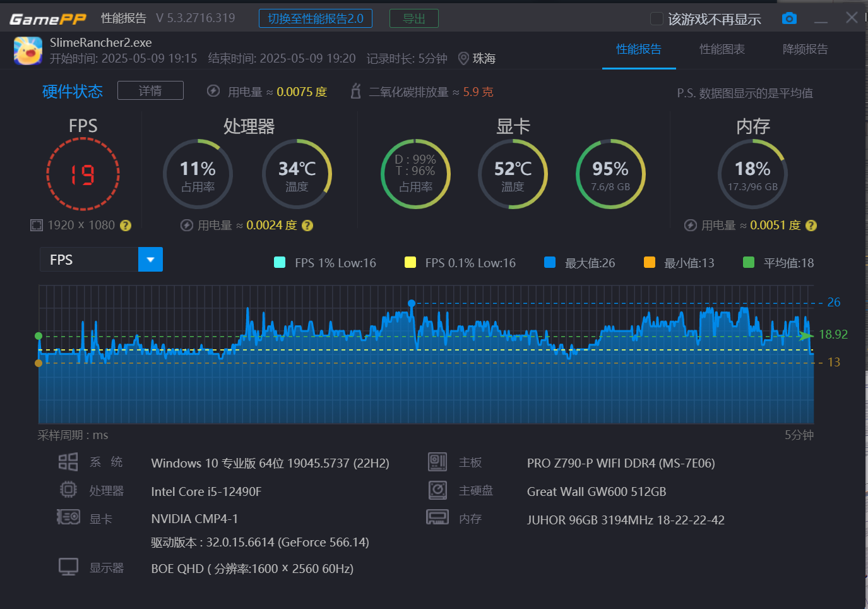Click the SlimeRancher2 game icon

[28, 51]
